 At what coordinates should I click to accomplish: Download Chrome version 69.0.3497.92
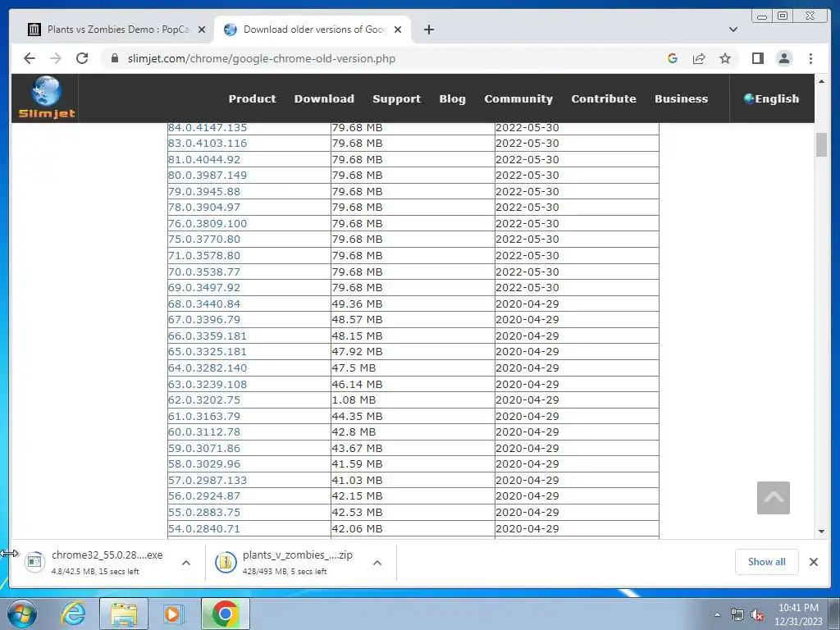(204, 287)
